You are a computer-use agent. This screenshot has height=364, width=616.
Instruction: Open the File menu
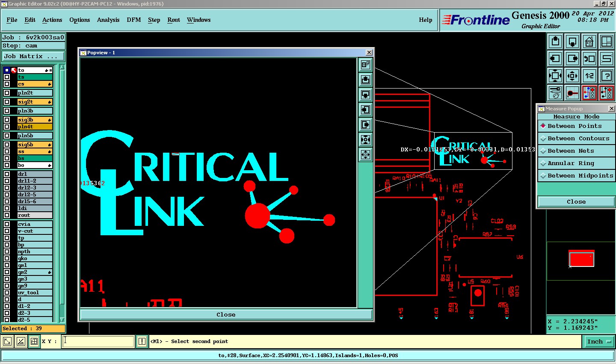click(x=12, y=20)
